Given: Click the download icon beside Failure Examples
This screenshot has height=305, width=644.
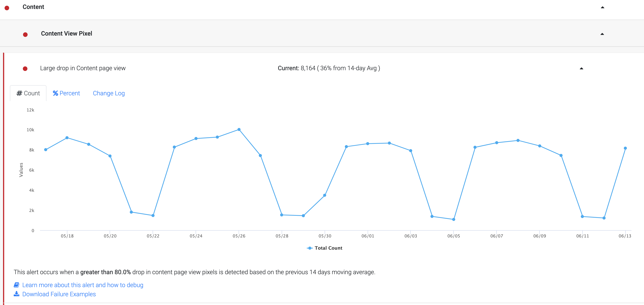Looking at the screenshot, I should (x=17, y=294).
